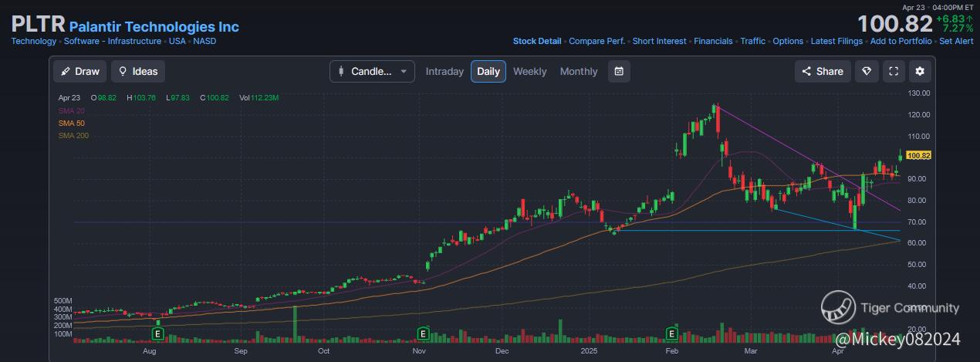The width and height of the screenshot is (980, 362).
Task: Share the chart using Share button
Action: 823,71
